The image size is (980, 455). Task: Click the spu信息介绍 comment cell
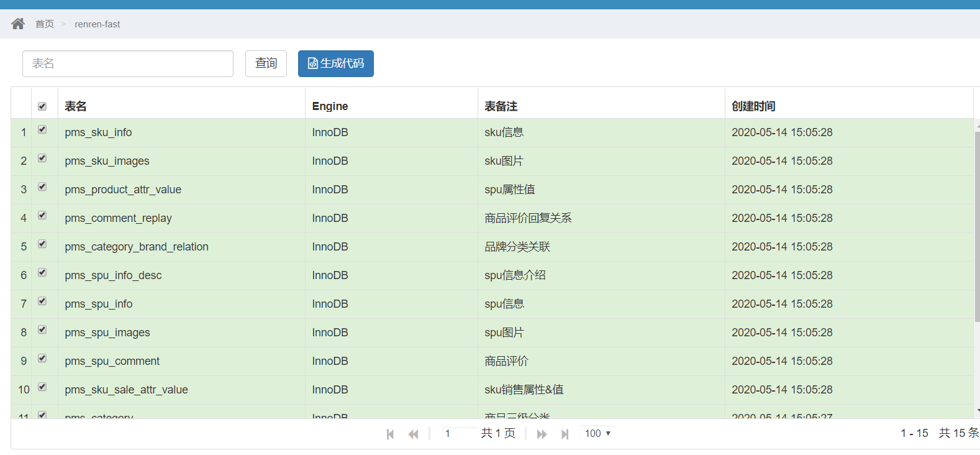[x=601, y=275]
